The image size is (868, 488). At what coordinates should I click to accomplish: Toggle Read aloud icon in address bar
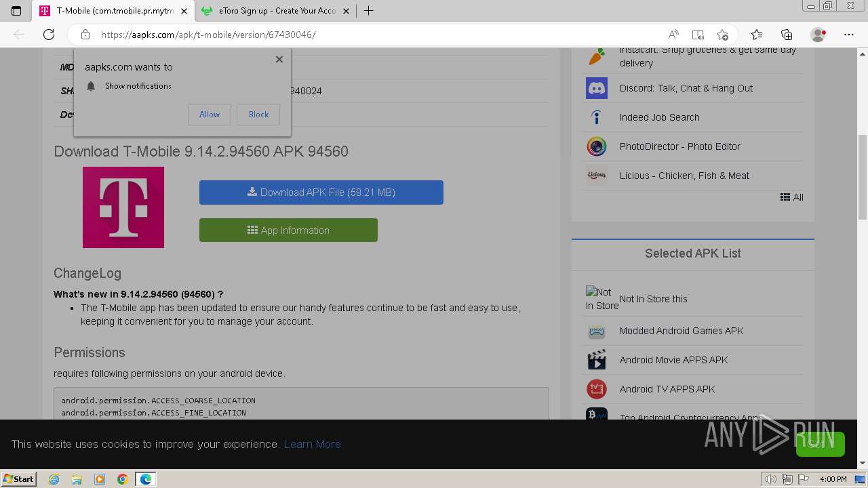tap(673, 35)
